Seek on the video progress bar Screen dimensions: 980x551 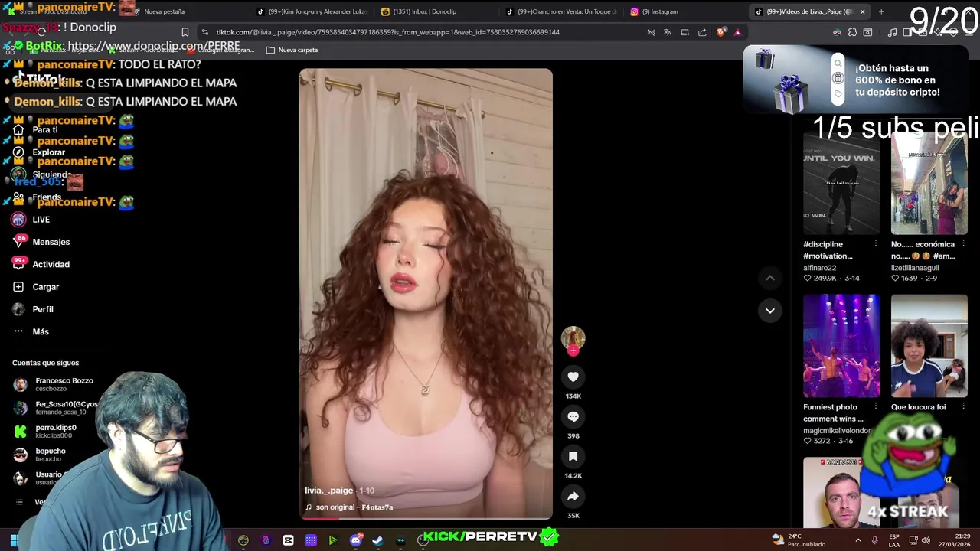pyautogui.click(x=426, y=518)
